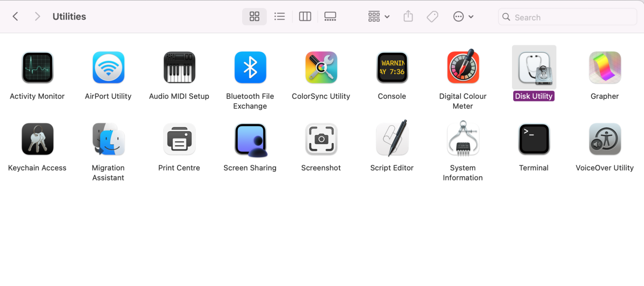The image size is (644, 286).
Task: Click the "Console" label
Action: point(392,96)
